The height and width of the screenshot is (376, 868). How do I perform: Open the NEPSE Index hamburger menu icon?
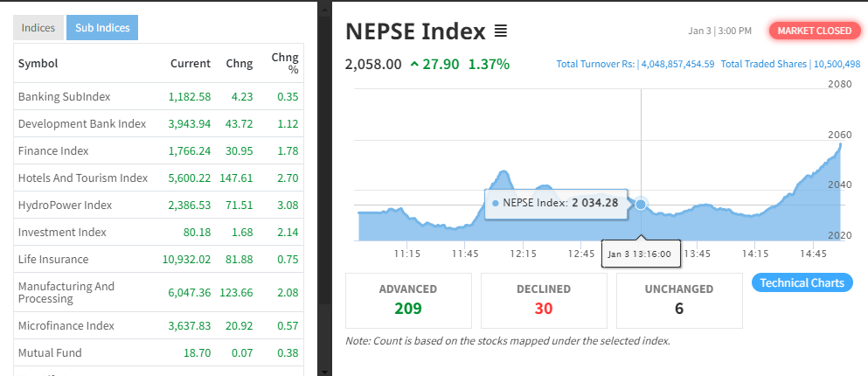500,32
